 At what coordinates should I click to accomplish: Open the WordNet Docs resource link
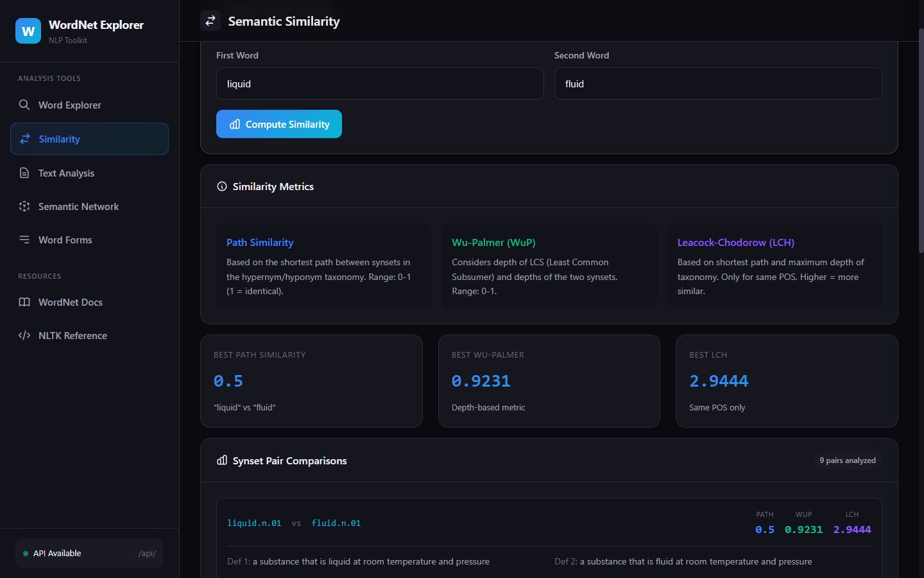(x=89, y=302)
